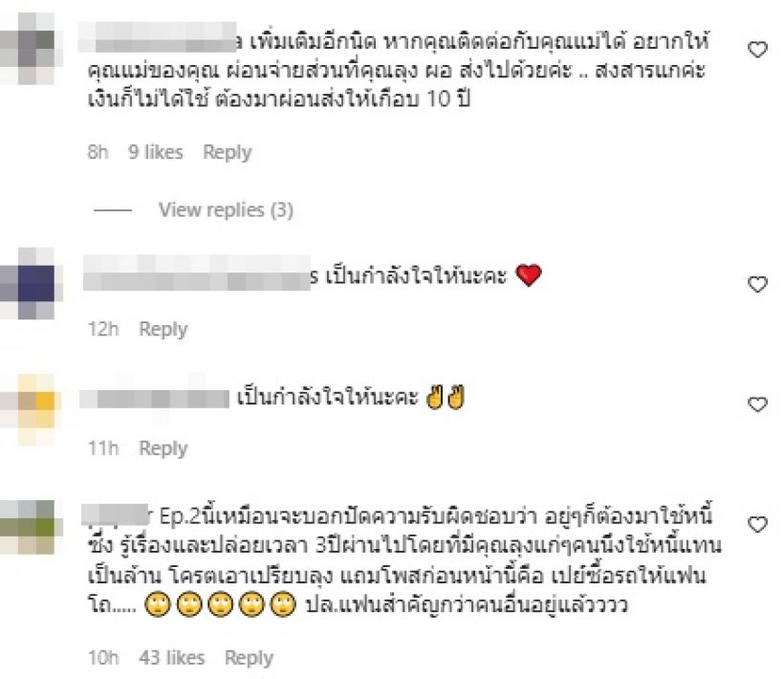784x679 pixels.
Task: Like the comment about the 10-year repayment
Action: tap(757, 50)
